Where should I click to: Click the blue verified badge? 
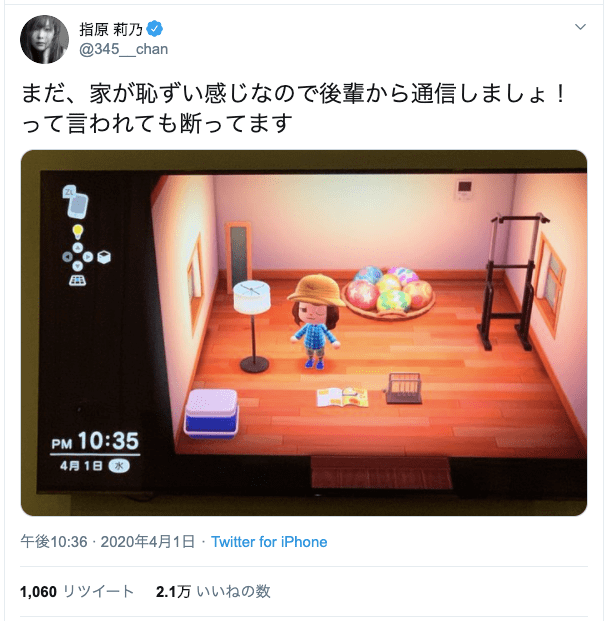154,29
